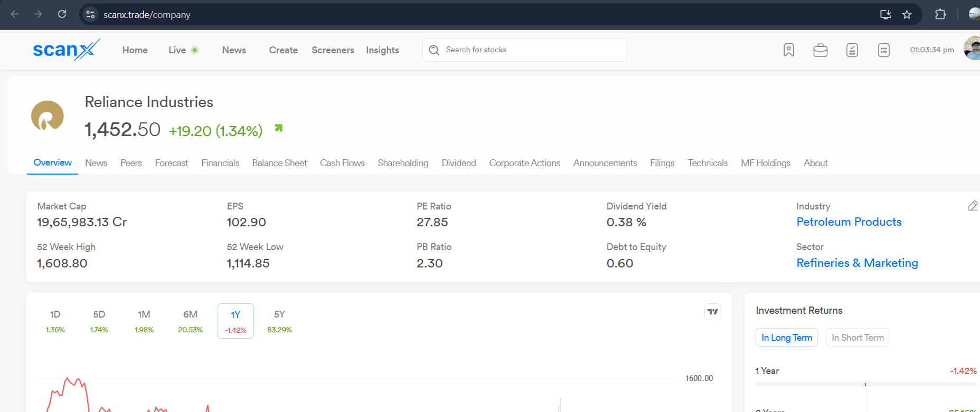Click the 1 Year return progress bar
The width and height of the screenshot is (980, 412).
(866, 384)
